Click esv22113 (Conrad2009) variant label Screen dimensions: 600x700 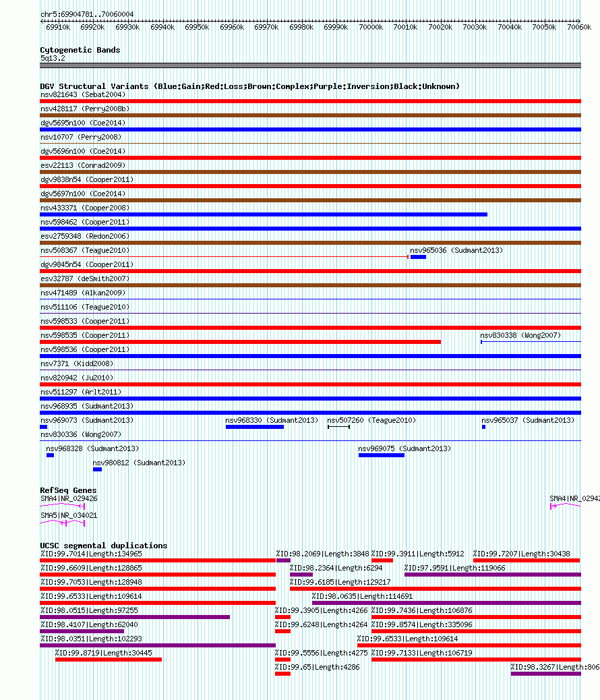(83, 166)
